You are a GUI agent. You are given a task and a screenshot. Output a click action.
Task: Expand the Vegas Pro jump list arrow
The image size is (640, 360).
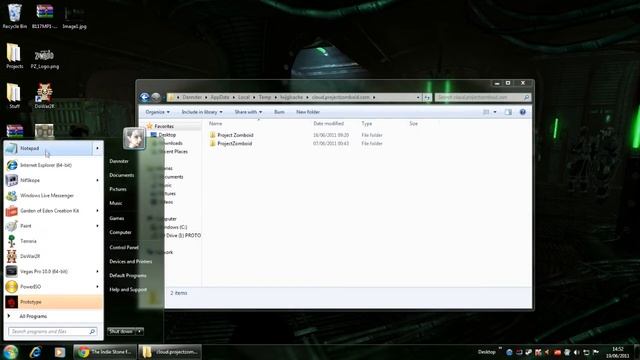click(x=98, y=271)
